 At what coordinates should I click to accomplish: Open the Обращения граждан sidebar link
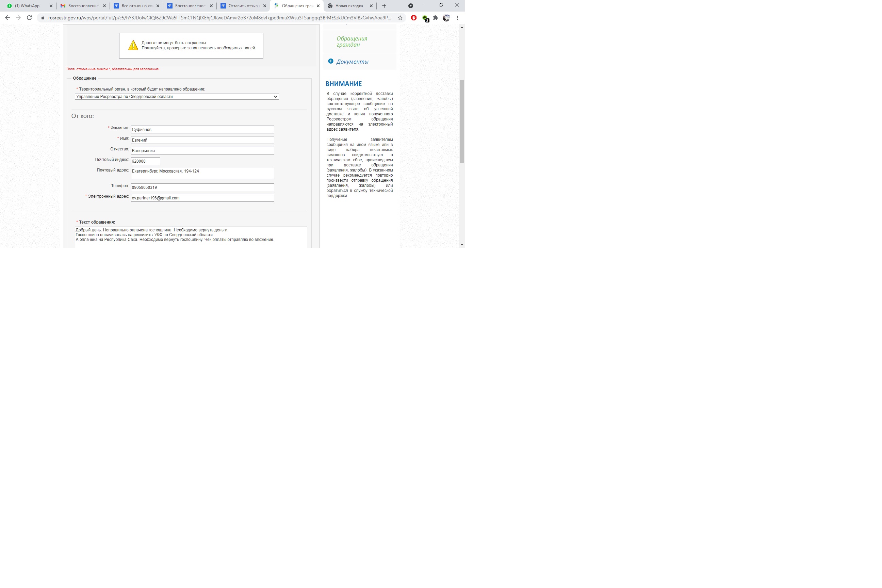coord(352,42)
